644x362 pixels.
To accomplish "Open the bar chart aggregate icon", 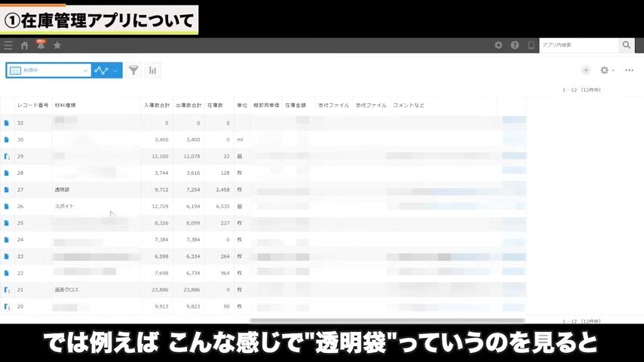I will pos(152,70).
